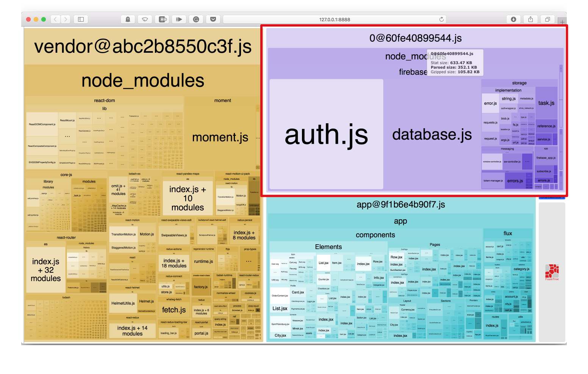
Task: Click the runtime.js block
Action: coord(203,261)
